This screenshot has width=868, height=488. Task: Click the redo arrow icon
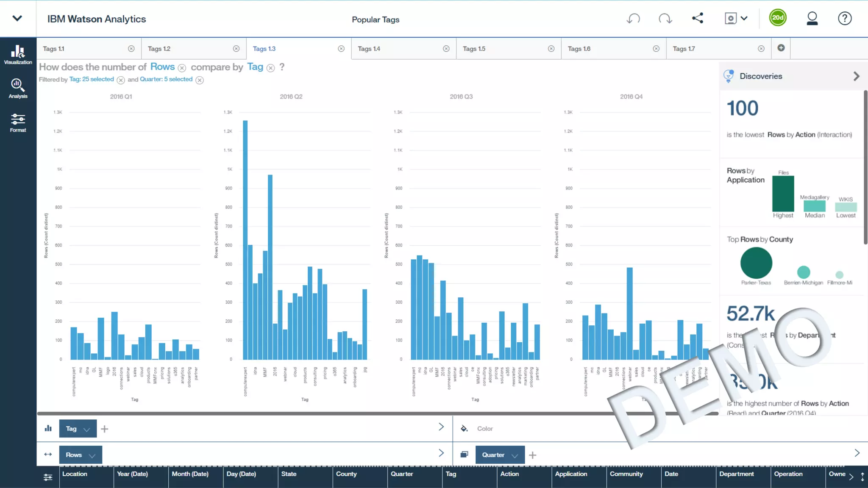click(665, 19)
